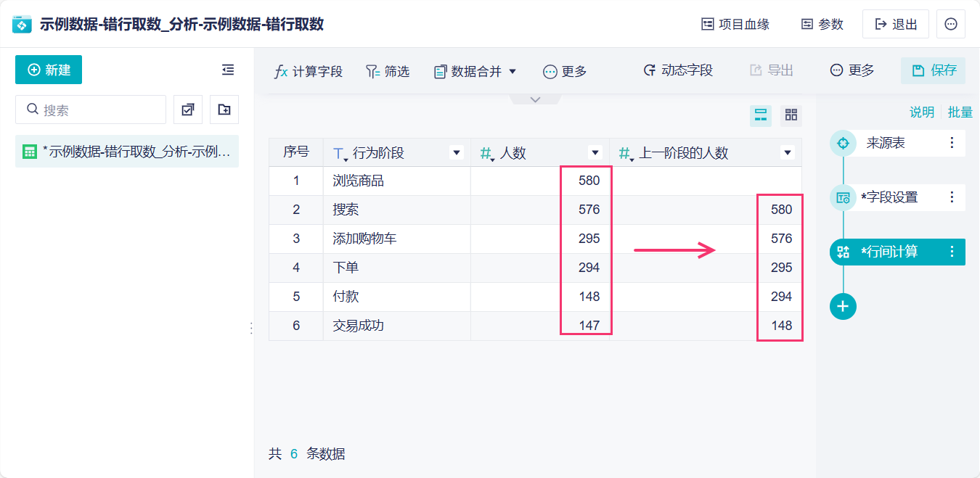Open 人数 column dropdown arrow

(x=595, y=152)
